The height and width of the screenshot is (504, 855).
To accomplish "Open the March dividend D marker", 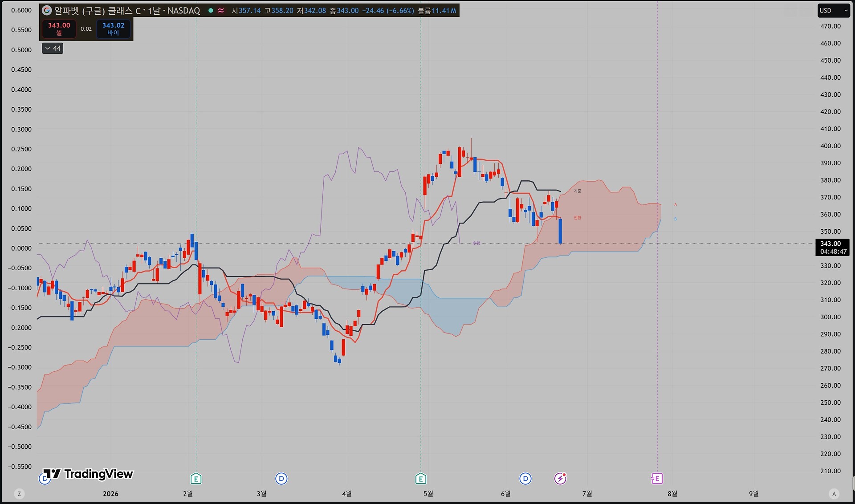I will pos(281,479).
